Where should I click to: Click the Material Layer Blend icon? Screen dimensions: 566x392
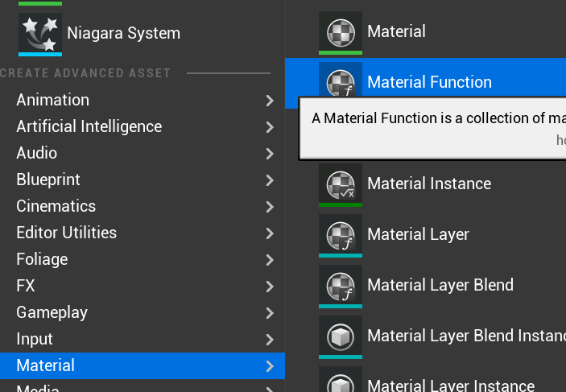(x=341, y=285)
